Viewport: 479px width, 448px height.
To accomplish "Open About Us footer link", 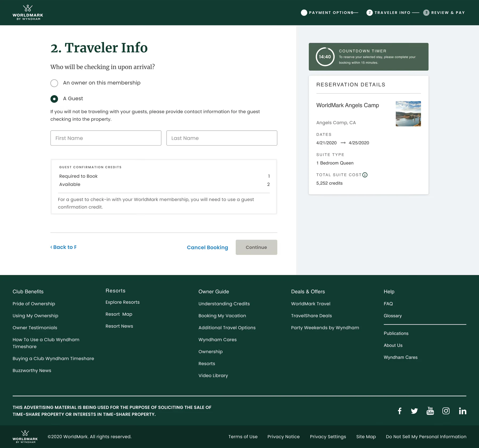I will click(393, 345).
